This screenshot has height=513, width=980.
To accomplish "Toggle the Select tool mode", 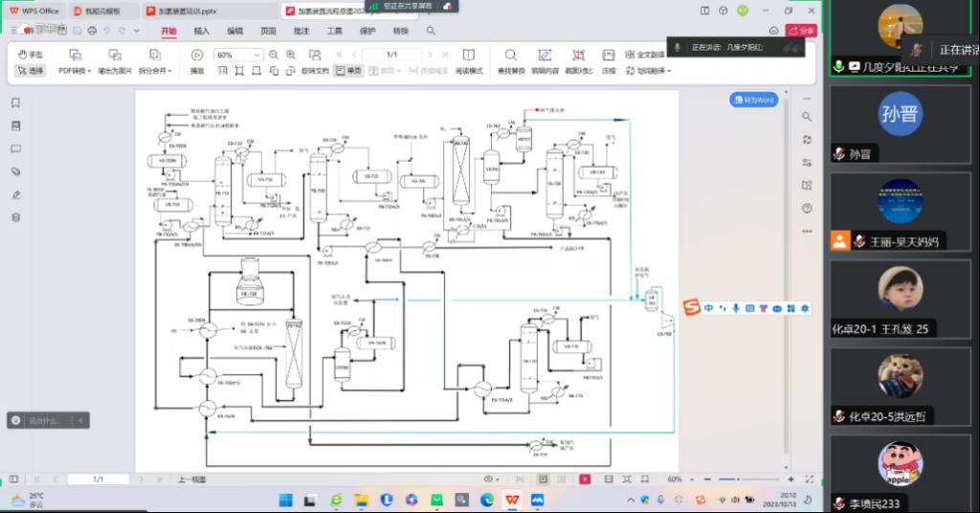I will (31, 71).
